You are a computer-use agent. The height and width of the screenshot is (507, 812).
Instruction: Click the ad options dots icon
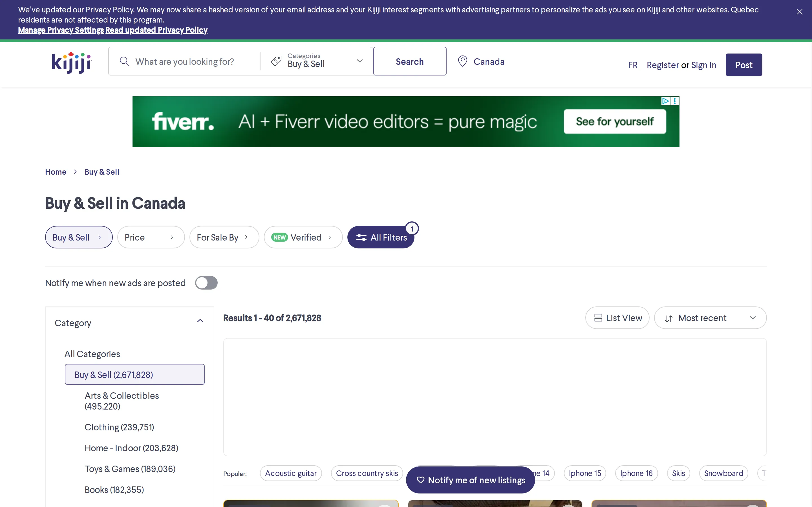coord(675,101)
